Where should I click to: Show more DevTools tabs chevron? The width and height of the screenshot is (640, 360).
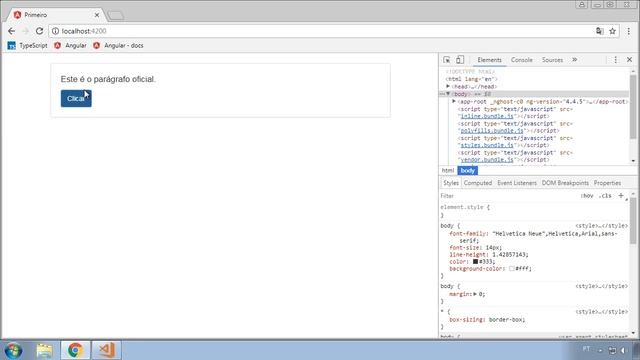(574, 60)
